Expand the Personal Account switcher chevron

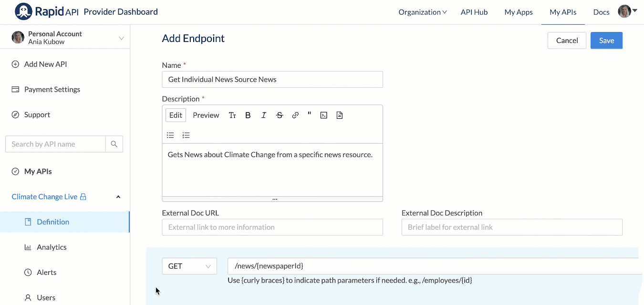121,38
